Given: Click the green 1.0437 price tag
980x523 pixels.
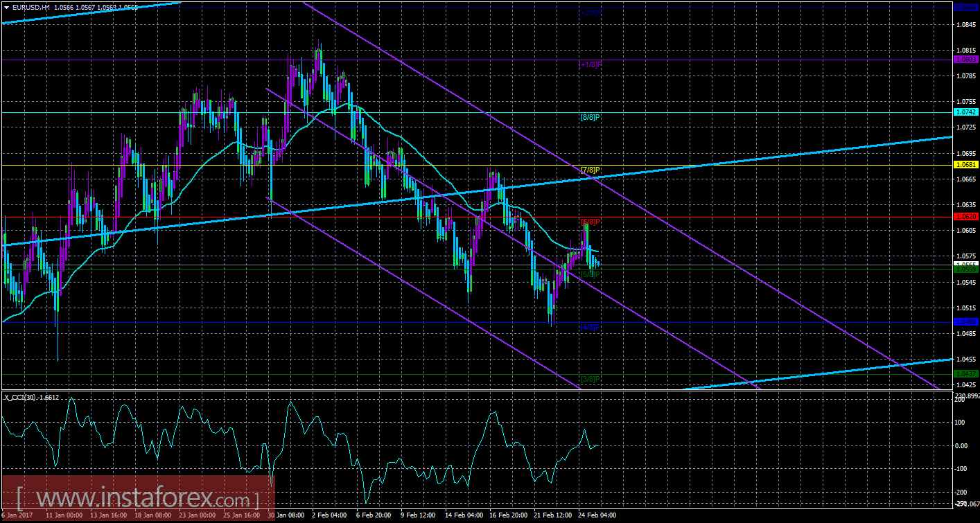Looking at the screenshot, I should 966,374.
